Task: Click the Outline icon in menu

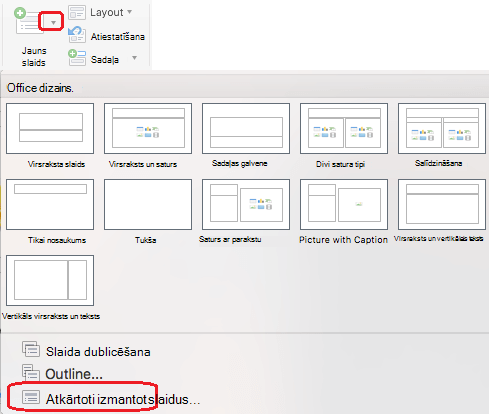Action: click(31, 372)
